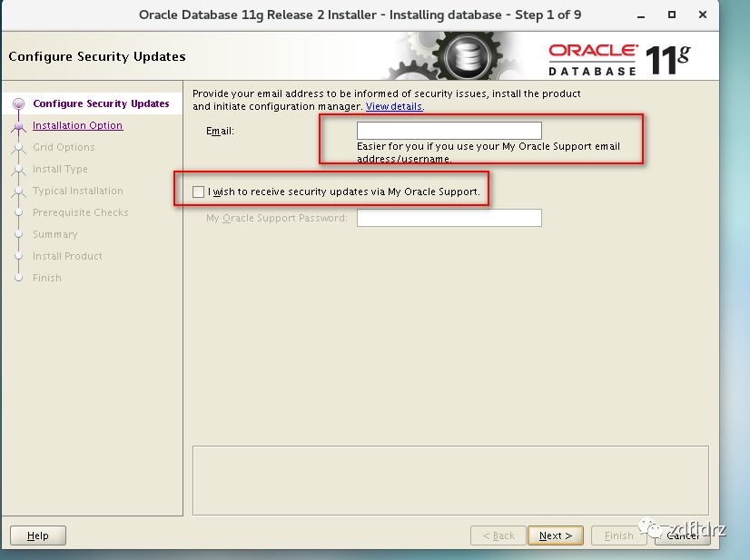Click the Installation Option step bullet icon
750x560 pixels.
19,126
